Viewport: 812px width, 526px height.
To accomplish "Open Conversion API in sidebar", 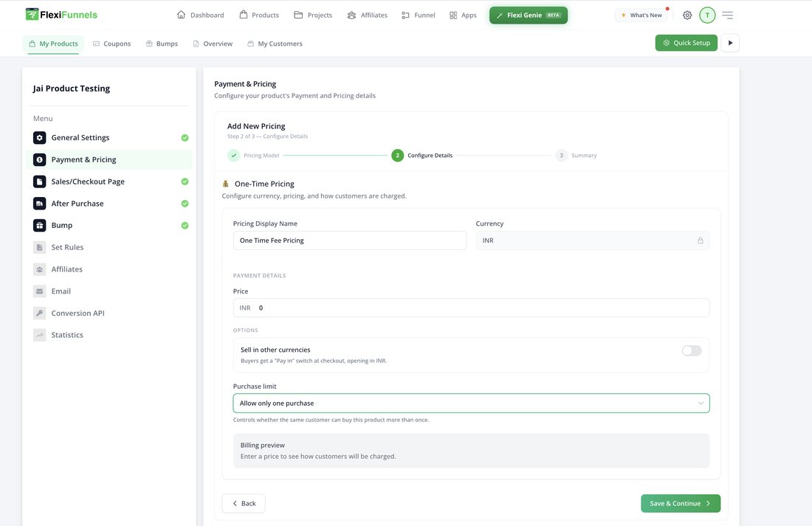I will (109, 314).
